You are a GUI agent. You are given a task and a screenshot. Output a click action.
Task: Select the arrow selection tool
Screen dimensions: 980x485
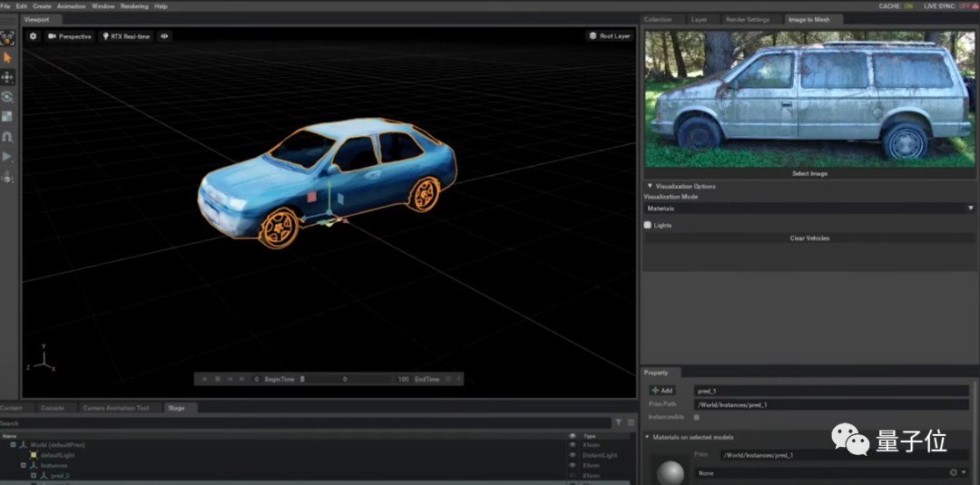pos(7,57)
